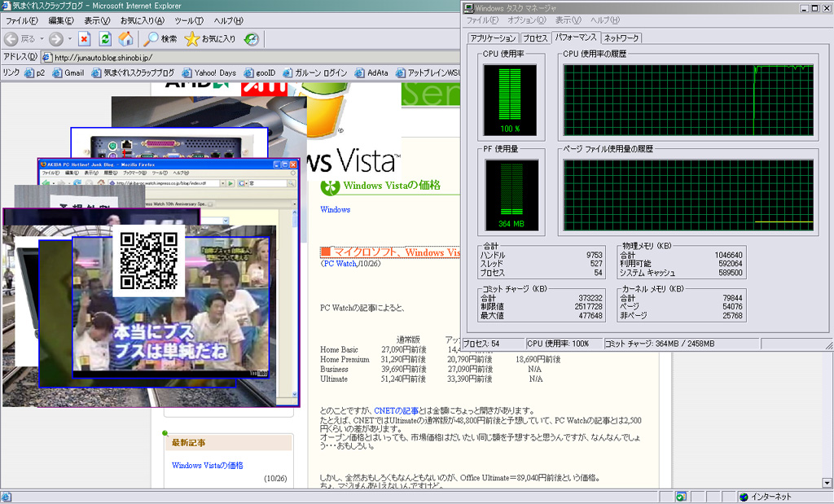834x504 pixels.
Task: Open the IE ツール(T) menu
Action: (189, 20)
